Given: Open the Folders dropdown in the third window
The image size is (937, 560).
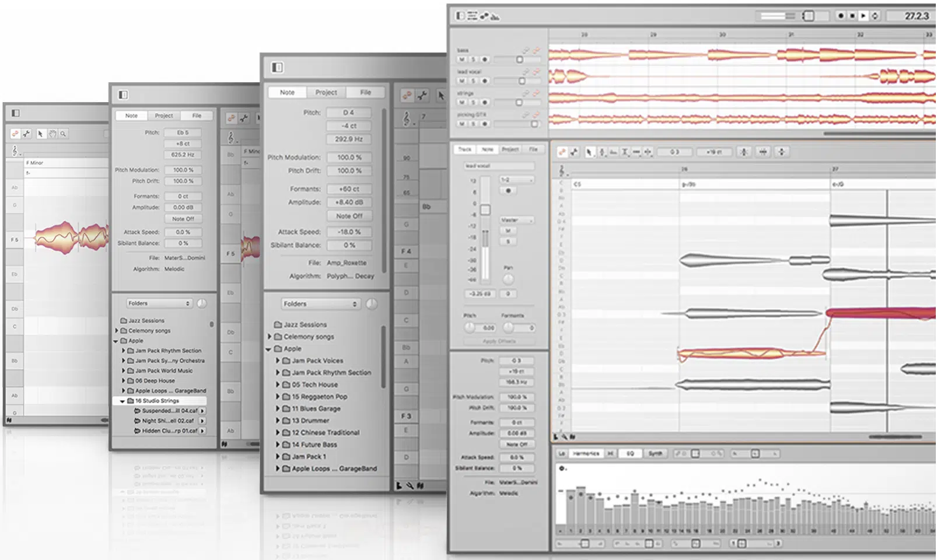Looking at the screenshot, I should pos(320,304).
